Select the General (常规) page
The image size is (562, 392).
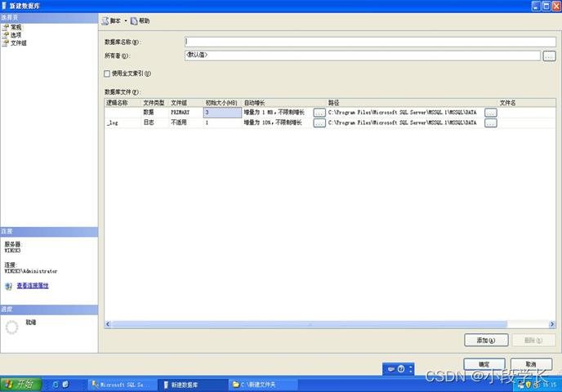16,27
